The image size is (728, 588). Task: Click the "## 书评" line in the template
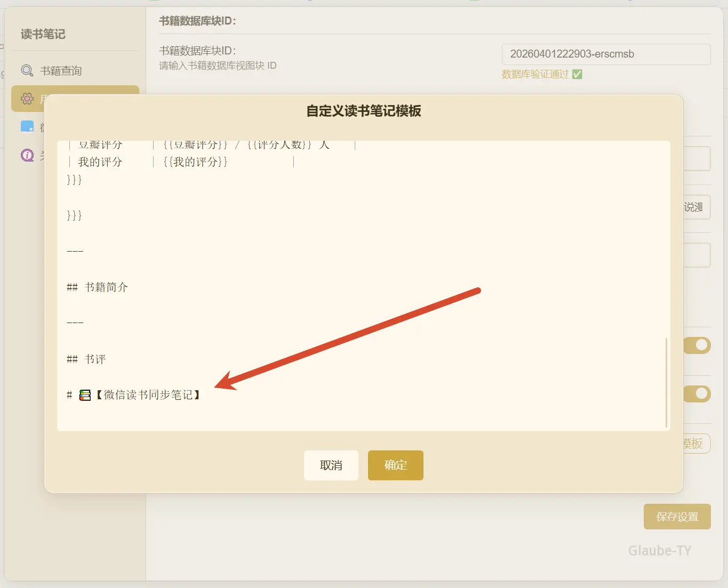tap(86, 359)
